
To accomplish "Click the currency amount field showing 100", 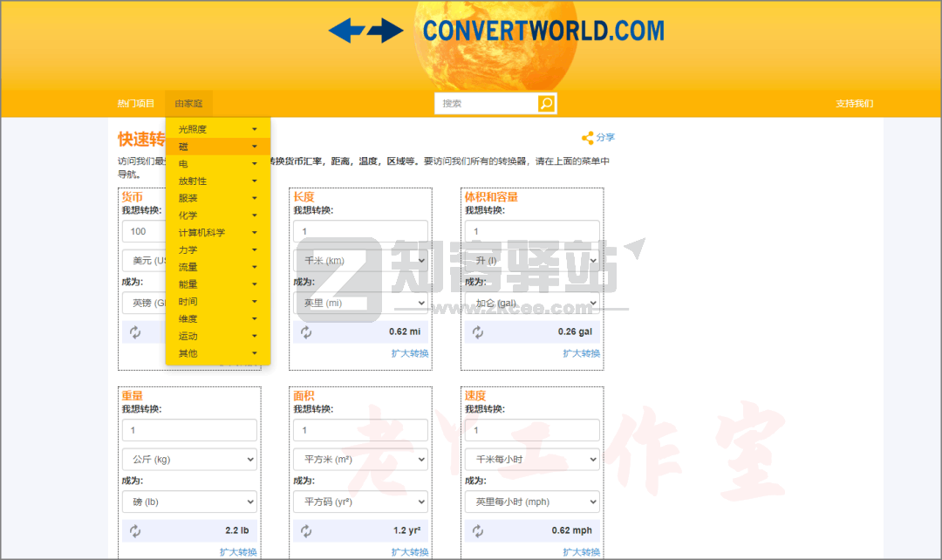I will point(142,230).
